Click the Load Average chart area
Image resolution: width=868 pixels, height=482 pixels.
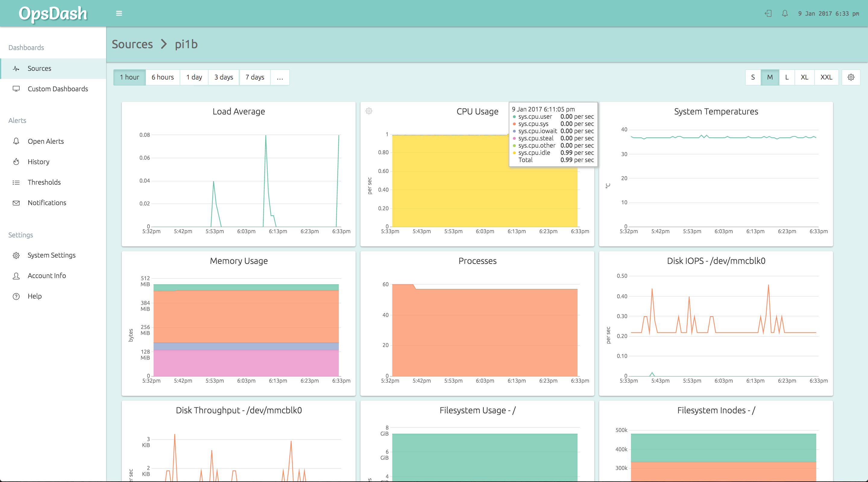pyautogui.click(x=246, y=180)
